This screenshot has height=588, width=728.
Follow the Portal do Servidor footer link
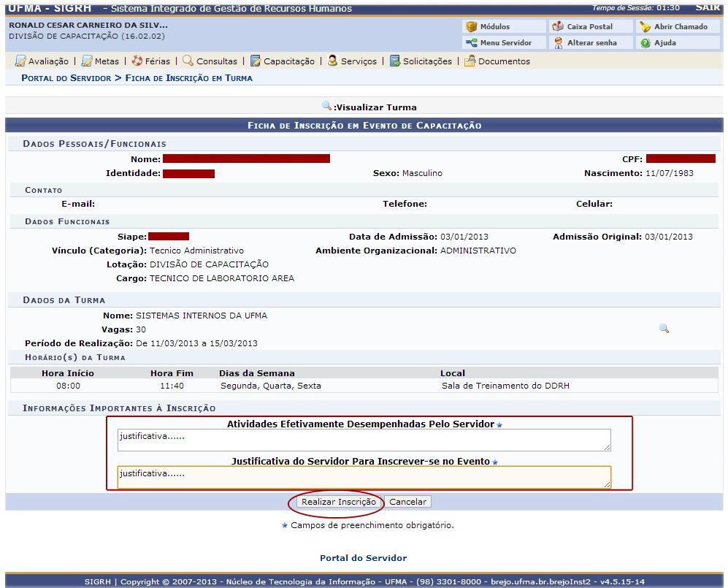pos(363,558)
